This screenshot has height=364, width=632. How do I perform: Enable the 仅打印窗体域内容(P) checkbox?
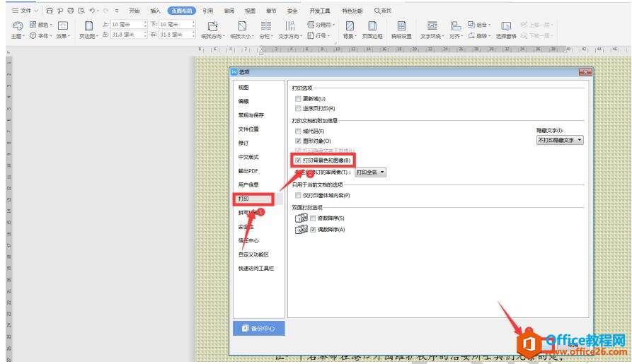coord(298,195)
